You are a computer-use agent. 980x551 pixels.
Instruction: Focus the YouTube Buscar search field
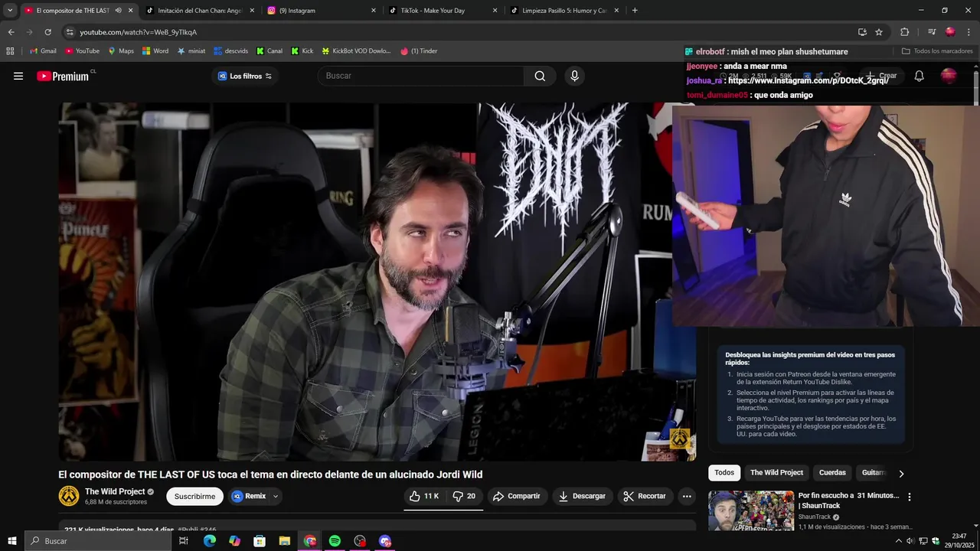(x=421, y=76)
